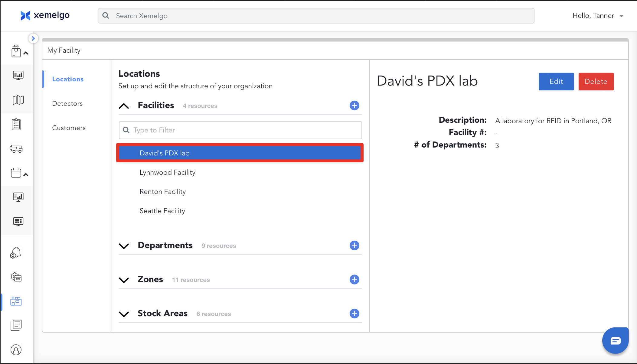Click the red Delete button
The height and width of the screenshot is (364, 637).
596,81
